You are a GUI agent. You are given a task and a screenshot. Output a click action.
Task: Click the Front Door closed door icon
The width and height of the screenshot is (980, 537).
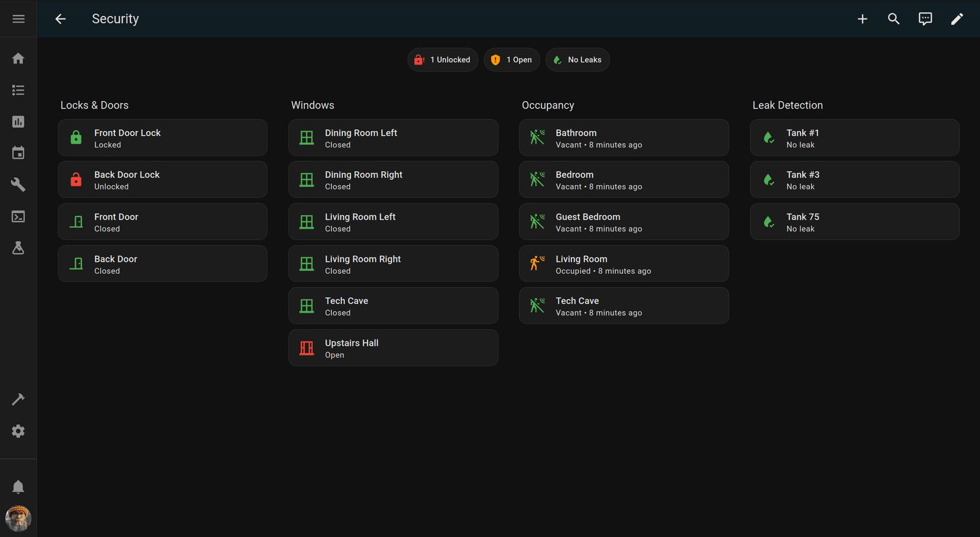76,222
